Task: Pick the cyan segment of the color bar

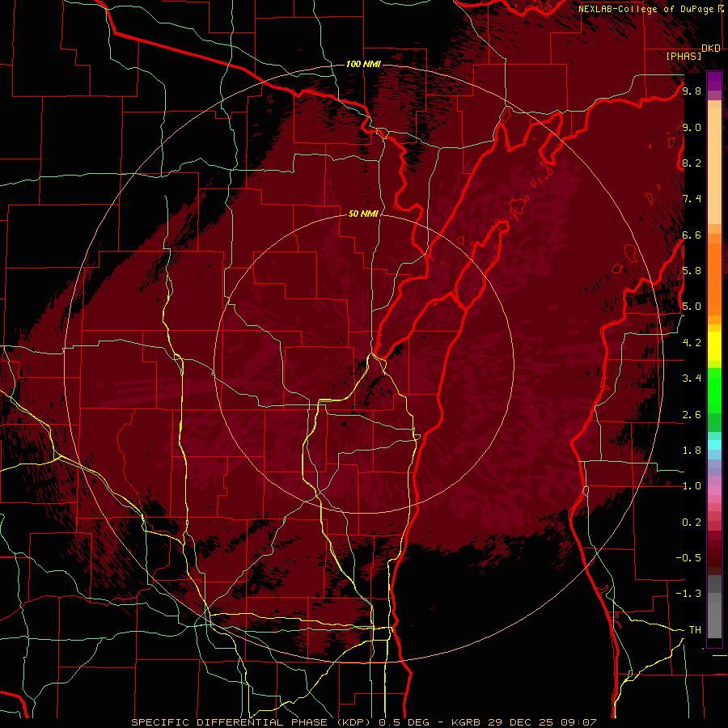Action: [714, 445]
